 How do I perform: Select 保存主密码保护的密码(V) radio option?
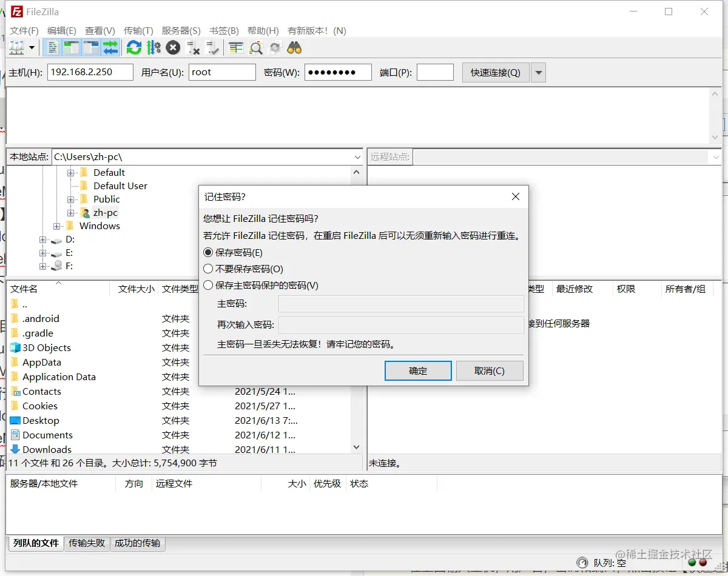[x=208, y=285]
